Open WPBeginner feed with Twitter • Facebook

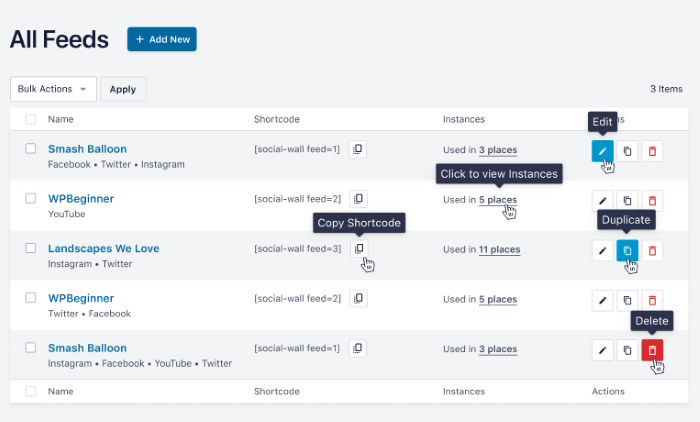point(81,298)
